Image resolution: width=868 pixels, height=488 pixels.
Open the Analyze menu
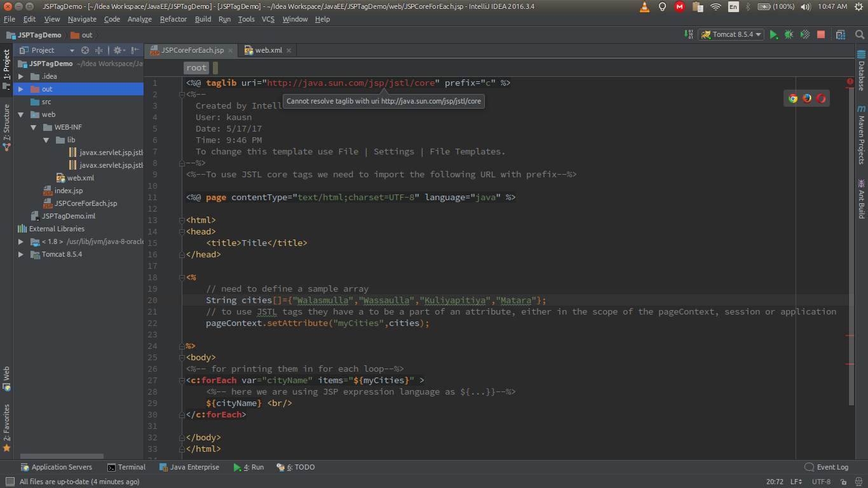pos(140,19)
